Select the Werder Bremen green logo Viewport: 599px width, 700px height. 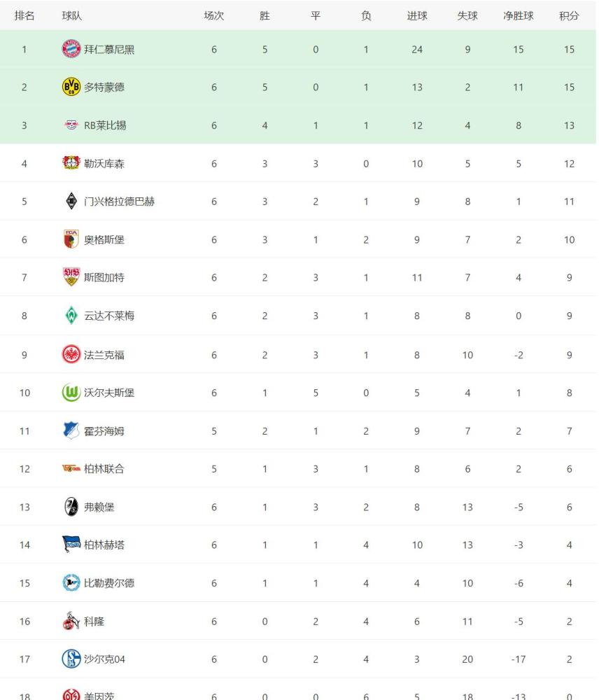71,316
